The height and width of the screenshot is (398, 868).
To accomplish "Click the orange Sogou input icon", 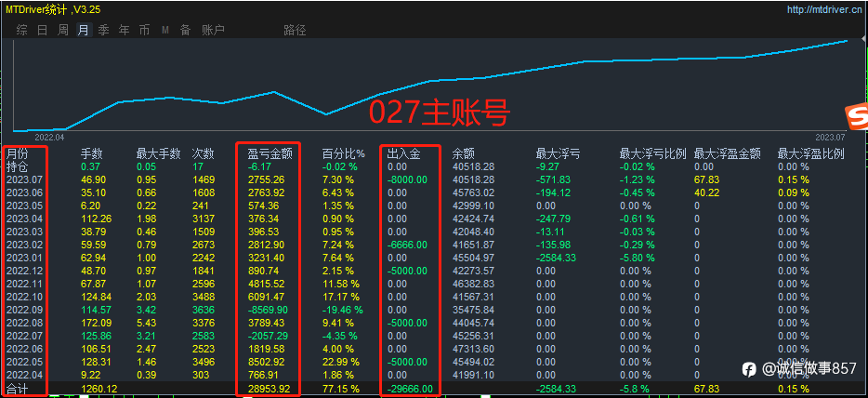I will click(x=856, y=118).
